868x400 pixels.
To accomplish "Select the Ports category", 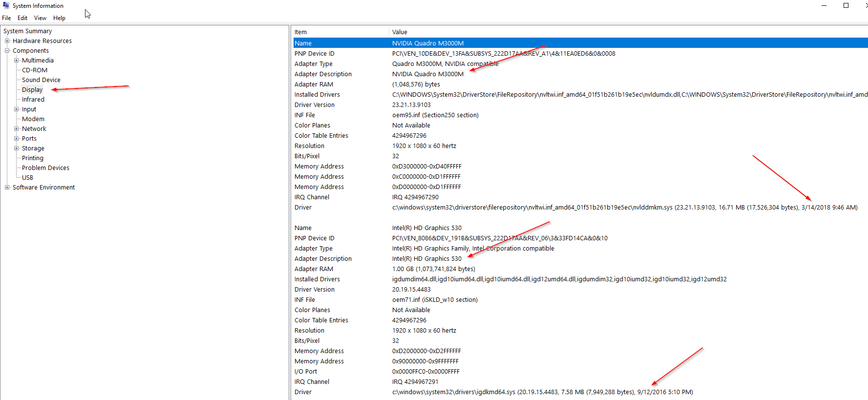I will 29,139.
